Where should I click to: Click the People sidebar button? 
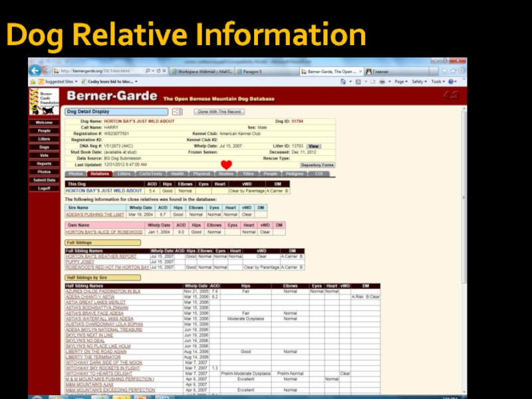point(44,130)
